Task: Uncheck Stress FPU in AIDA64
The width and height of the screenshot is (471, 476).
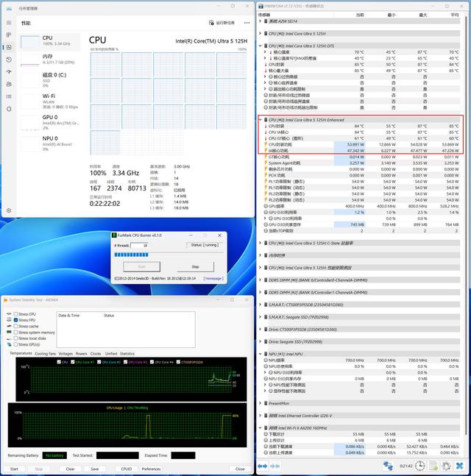Action: 15,320
